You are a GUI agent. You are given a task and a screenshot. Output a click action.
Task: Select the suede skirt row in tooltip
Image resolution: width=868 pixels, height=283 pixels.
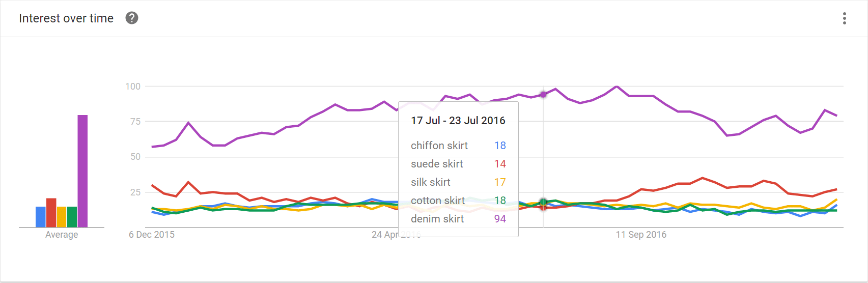(x=437, y=164)
